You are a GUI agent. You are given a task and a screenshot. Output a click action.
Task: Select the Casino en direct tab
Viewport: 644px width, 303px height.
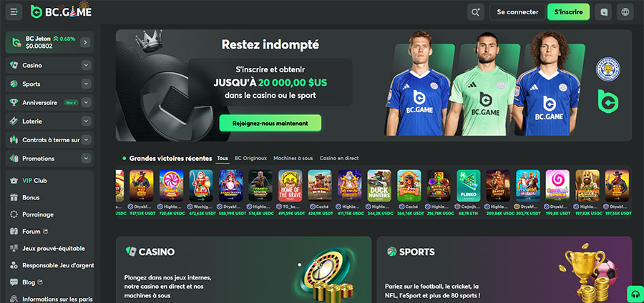339,158
